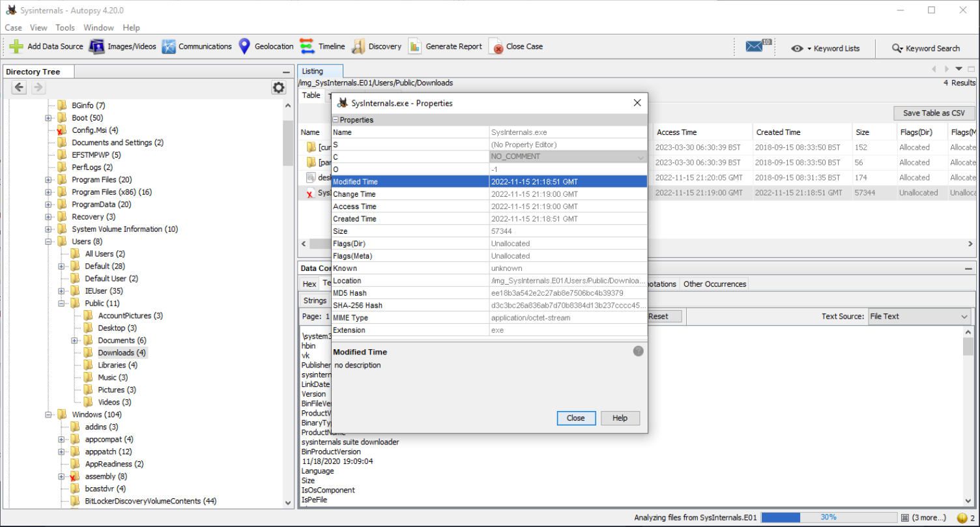The width and height of the screenshot is (980, 527).
Task: Open Other Occurrences tab
Action: (715, 284)
